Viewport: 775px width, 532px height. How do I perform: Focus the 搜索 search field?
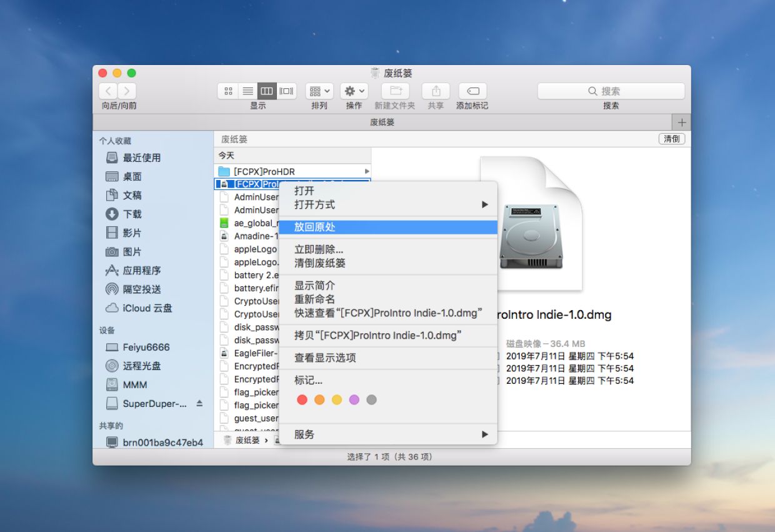click(x=611, y=91)
